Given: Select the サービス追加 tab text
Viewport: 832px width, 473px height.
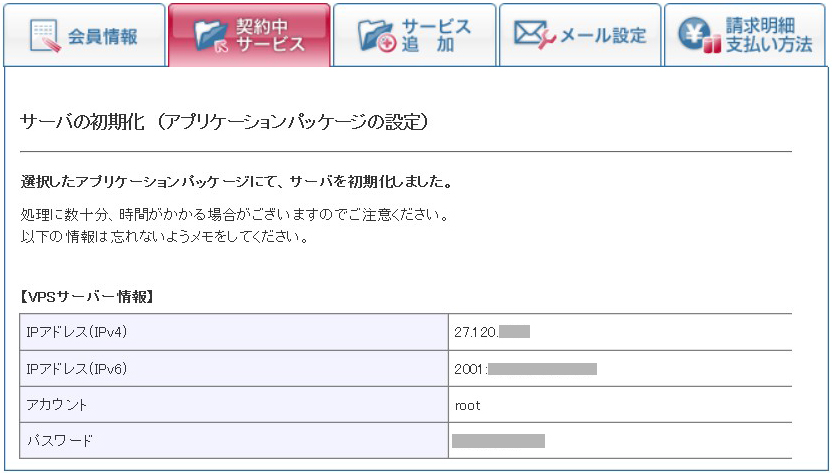Looking at the screenshot, I should (435, 36).
